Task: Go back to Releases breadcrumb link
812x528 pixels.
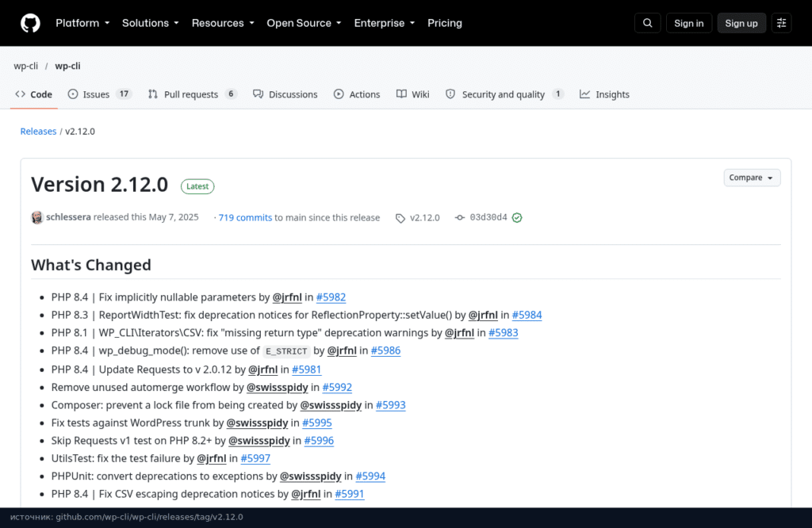Action: [x=38, y=132]
